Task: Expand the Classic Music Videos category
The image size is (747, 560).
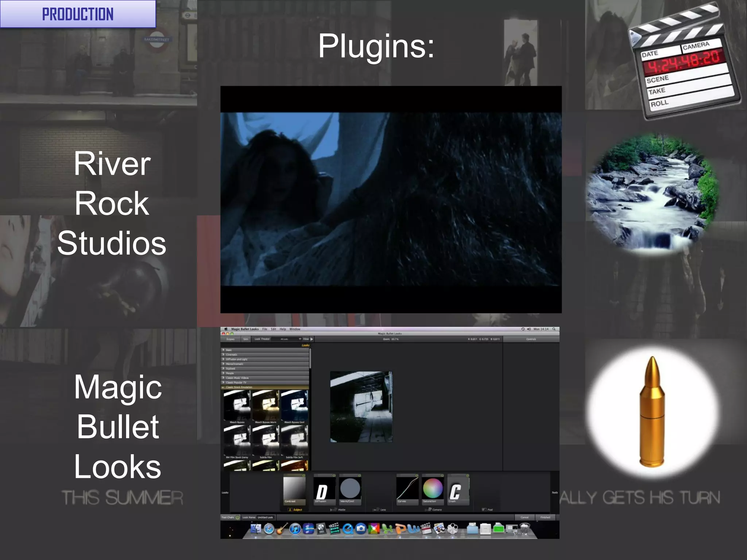Action: 265,378
